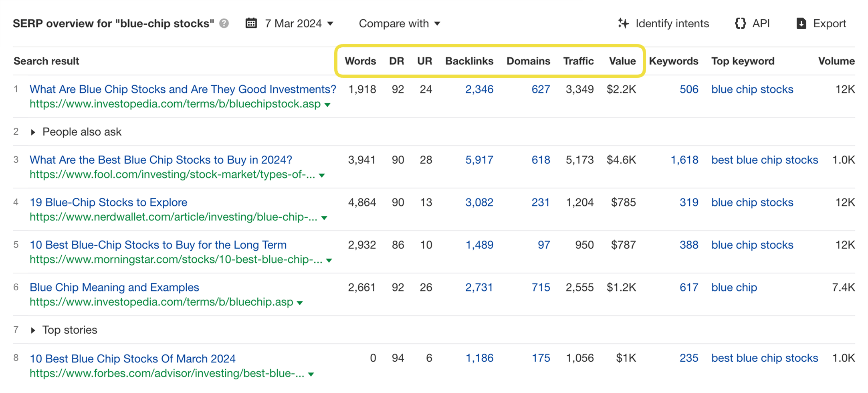The width and height of the screenshot is (868, 393).
Task: Sort results by the Words column
Action: point(360,61)
